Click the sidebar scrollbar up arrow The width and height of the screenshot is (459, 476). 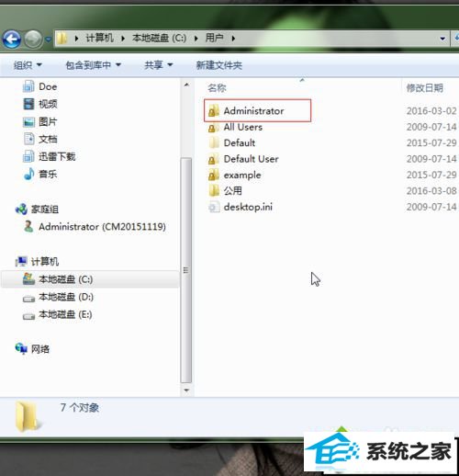point(186,85)
